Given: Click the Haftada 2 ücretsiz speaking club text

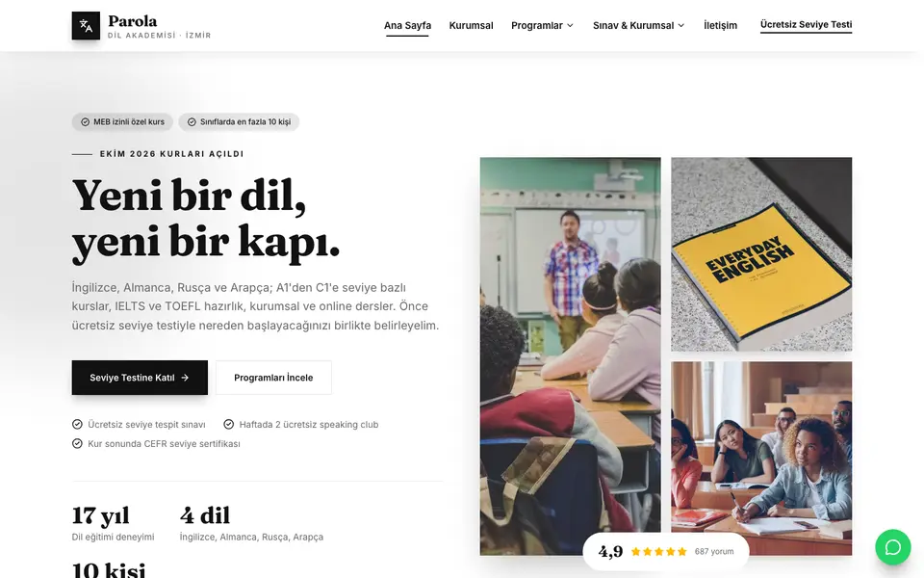Looking at the screenshot, I should coord(309,424).
